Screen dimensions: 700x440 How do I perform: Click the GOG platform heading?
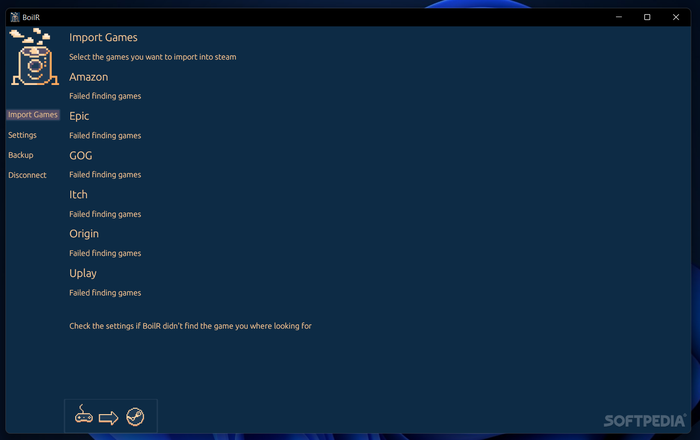point(81,155)
